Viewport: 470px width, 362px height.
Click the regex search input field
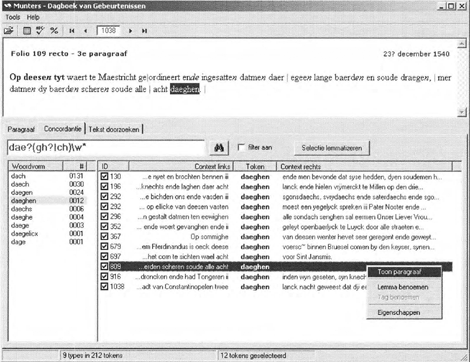tap(106, 148)
